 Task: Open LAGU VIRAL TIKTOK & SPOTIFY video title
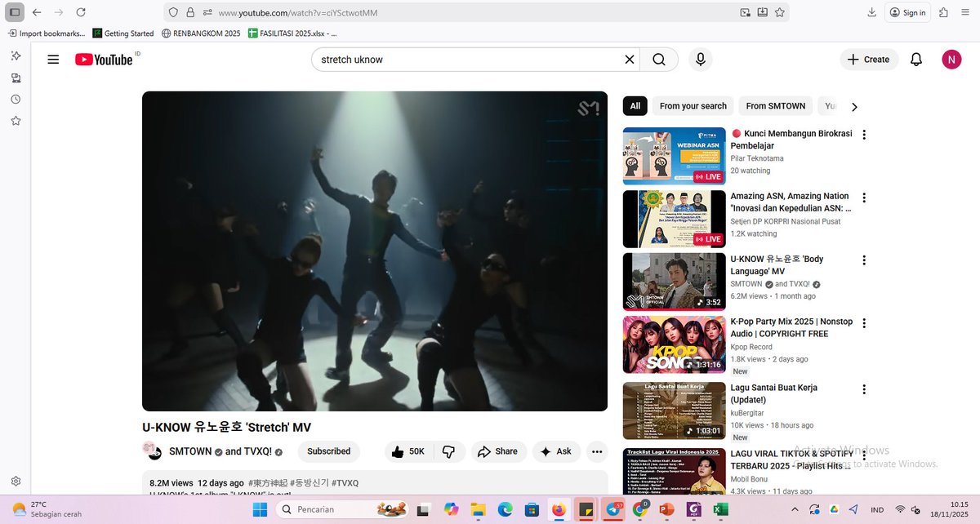pos(792,460)
